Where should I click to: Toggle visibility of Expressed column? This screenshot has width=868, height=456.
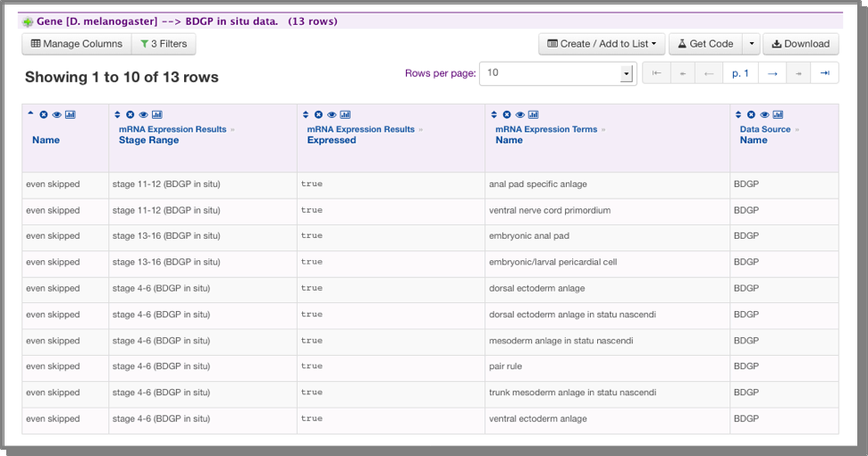click(x=332, y=114)
